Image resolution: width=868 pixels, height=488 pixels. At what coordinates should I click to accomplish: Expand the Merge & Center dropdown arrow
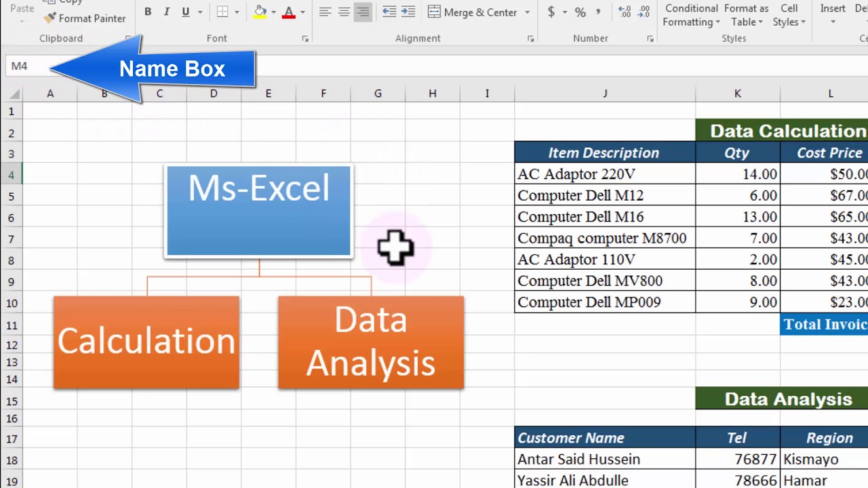[527, 12]
